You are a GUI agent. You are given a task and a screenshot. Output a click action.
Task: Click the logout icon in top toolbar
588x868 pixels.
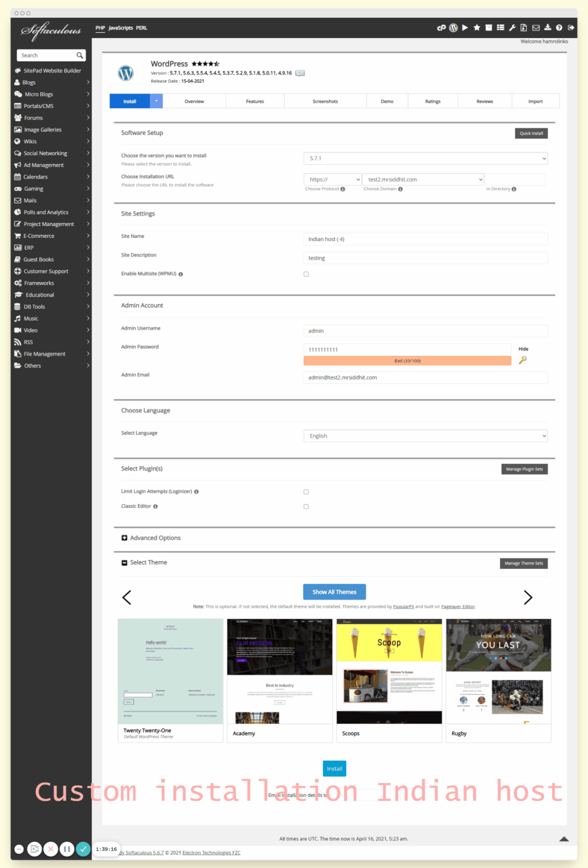pos(571,28)
